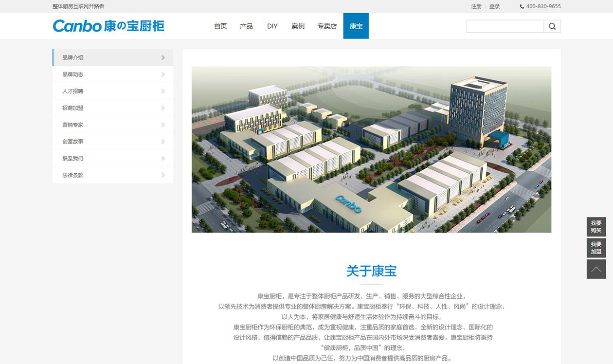Expand chevron on 营销专家 row

(x=163, y=125)
